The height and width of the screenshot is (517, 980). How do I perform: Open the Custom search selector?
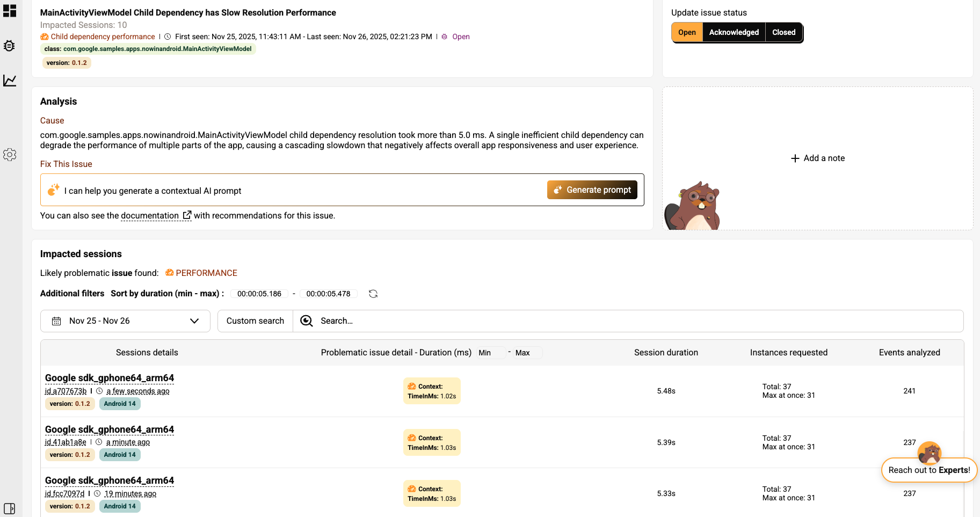click(x=255, y=321)
